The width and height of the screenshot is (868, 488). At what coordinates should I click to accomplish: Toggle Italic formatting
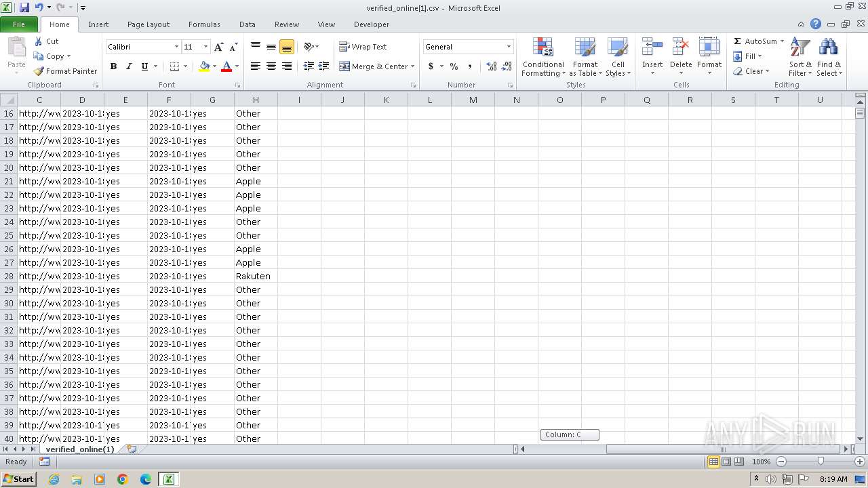pos(129,66)
